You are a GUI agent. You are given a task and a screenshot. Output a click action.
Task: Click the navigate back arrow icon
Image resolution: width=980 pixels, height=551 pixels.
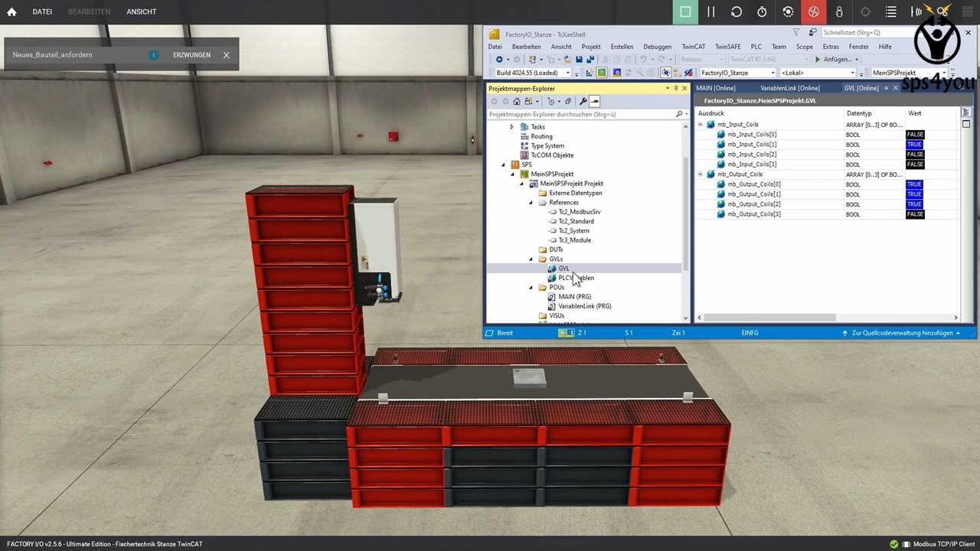coord(499,60)
